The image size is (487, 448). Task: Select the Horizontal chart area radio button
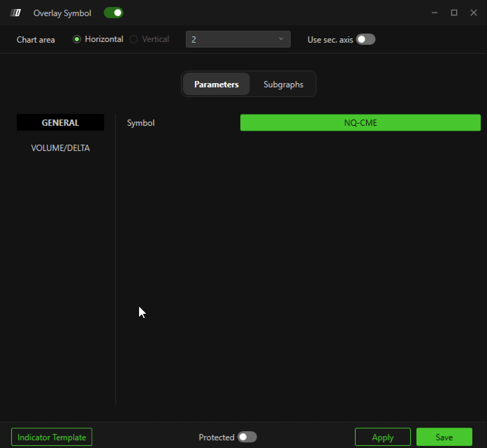(x=77, y=39)
